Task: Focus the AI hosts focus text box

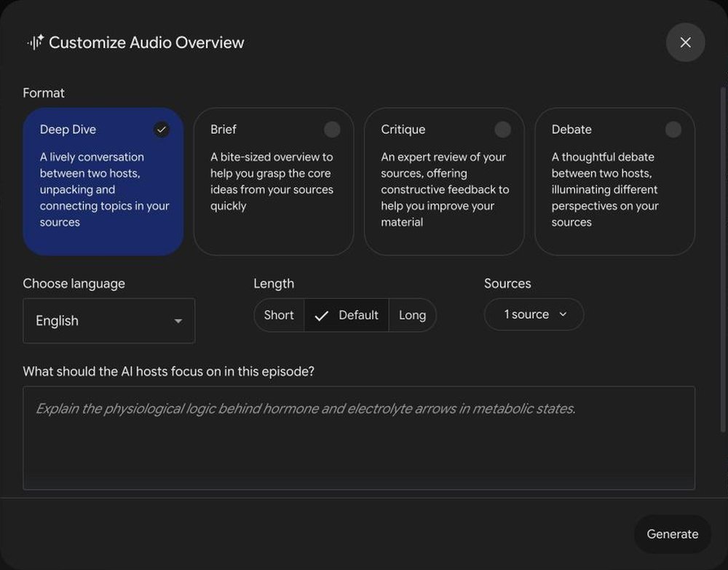Action: pyautogui.click(x=359, y=438)
